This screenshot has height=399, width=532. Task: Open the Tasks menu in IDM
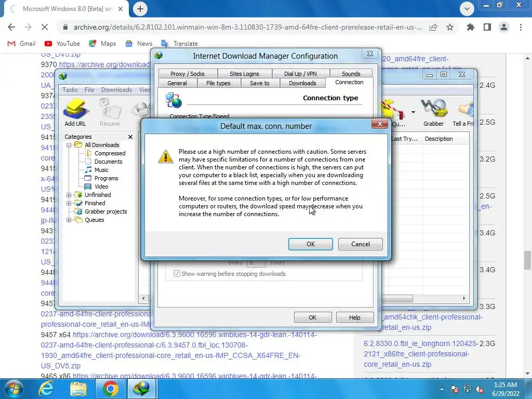point(70,89)
